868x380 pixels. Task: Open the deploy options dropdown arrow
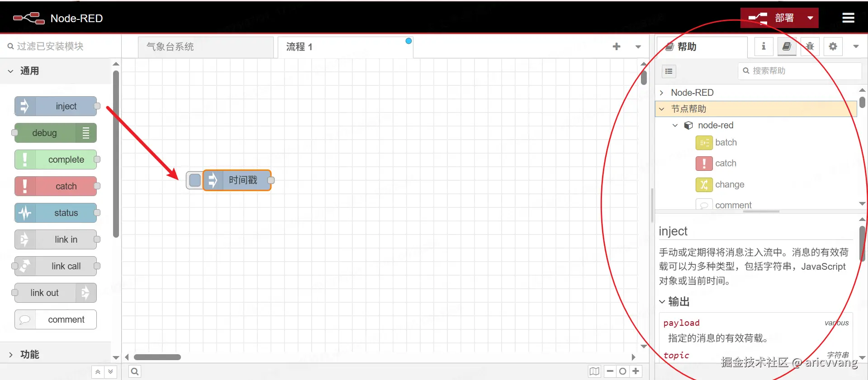pyautogui.click(x=810, y=18)
